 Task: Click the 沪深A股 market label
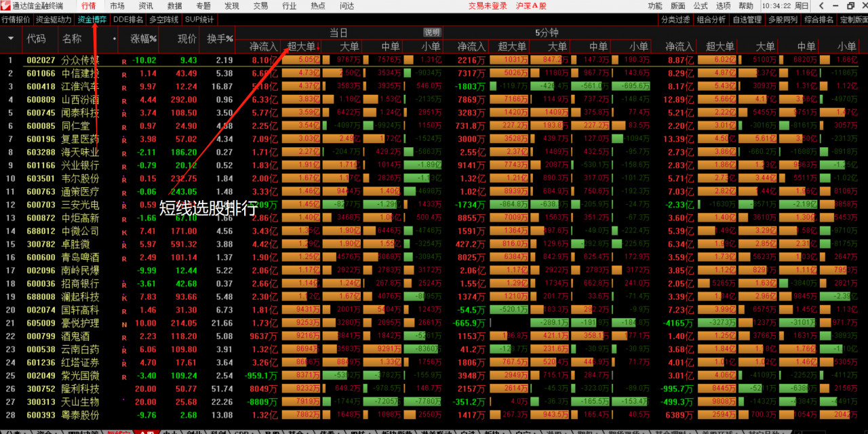click(x=531, y=5)
